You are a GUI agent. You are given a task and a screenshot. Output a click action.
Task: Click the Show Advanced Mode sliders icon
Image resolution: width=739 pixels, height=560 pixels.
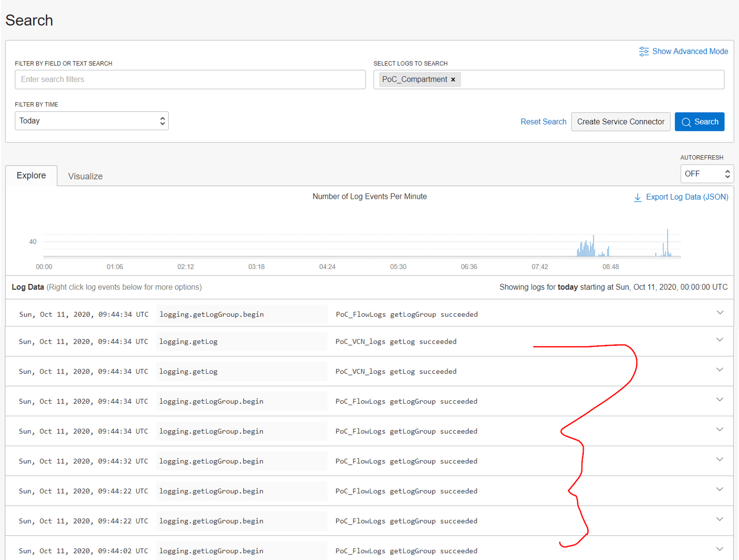coord(644,51)
